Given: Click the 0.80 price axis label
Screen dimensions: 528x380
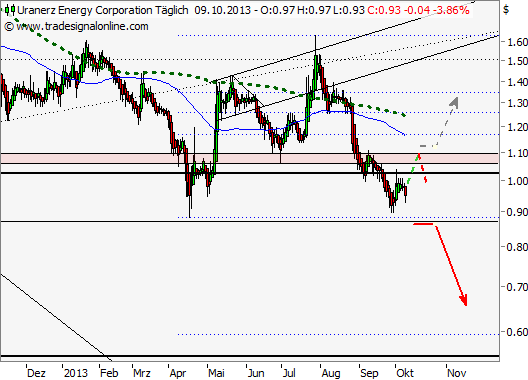Looking at the screenshot, I should (x=517, y=247).
